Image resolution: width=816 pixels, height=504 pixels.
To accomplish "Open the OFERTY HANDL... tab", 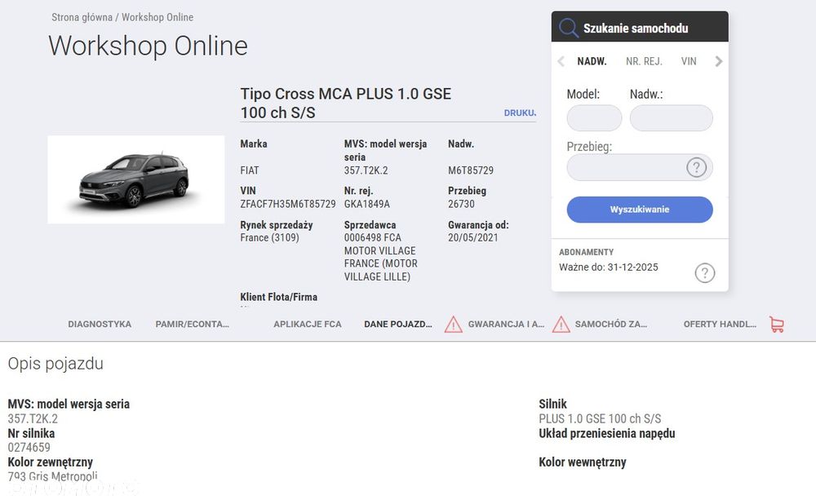I will (720, 324).
